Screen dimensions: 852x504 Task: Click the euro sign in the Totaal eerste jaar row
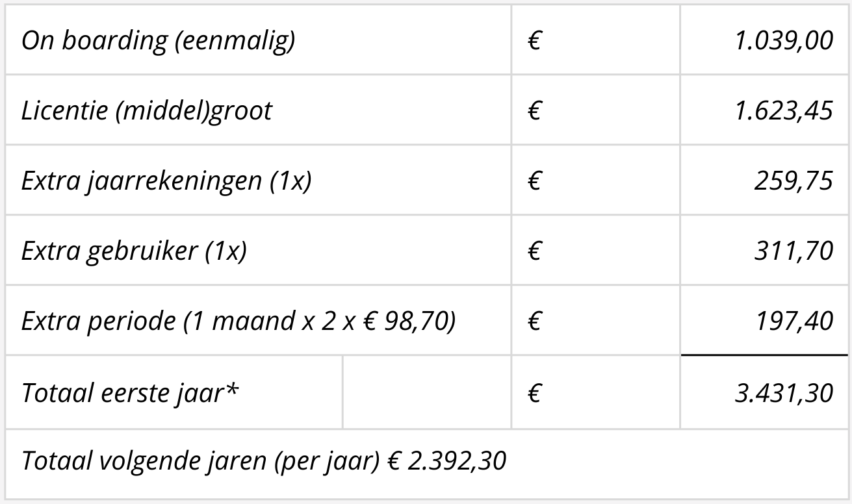tap(534, 394)
